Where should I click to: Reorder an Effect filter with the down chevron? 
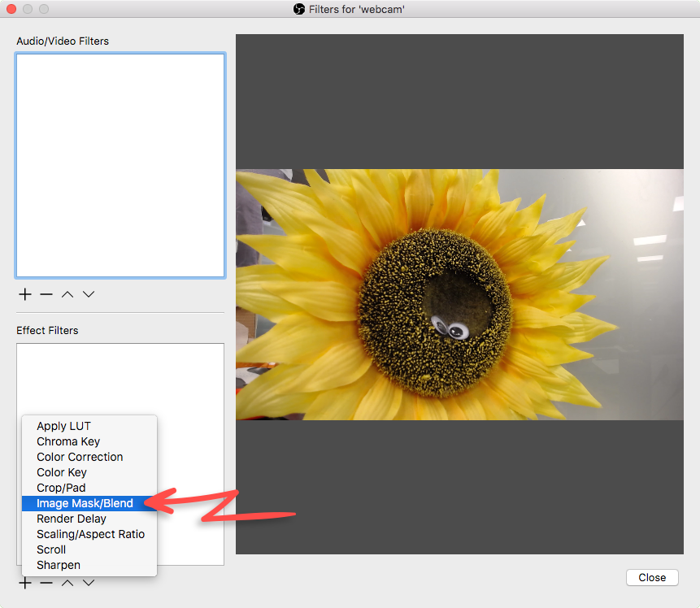88,582
